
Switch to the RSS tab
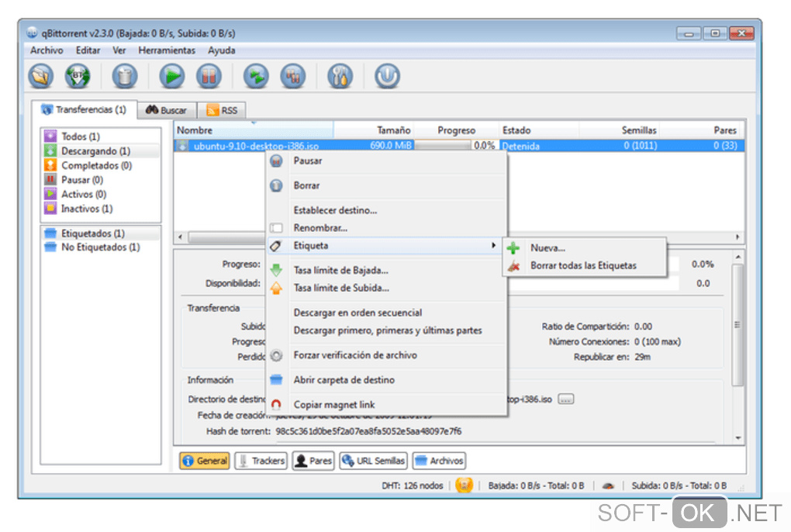[222, 110]
